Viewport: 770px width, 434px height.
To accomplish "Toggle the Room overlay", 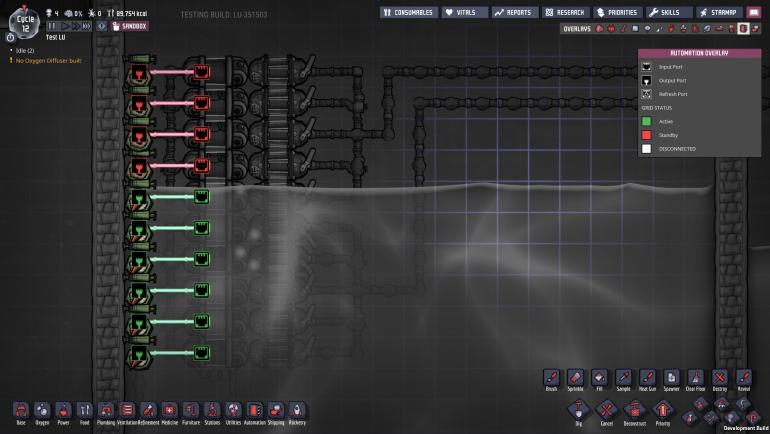I will pyautogui.click(x=719, y=28).
